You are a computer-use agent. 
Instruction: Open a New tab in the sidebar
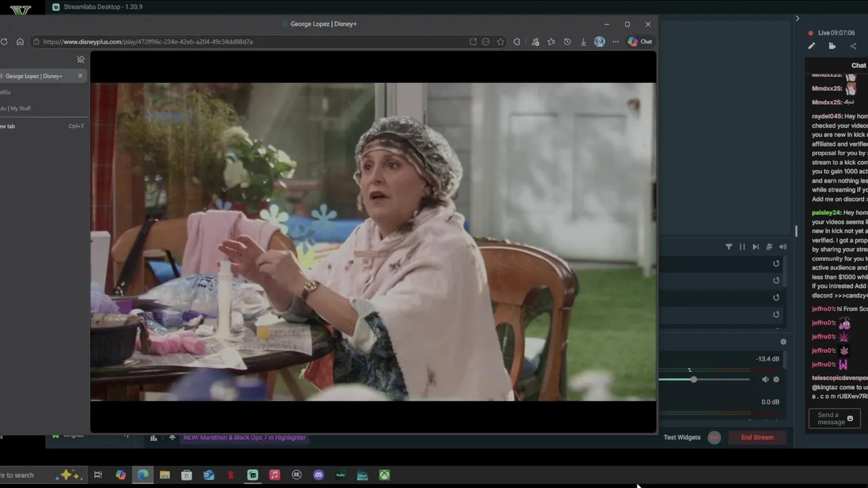(x=42, y=126)
